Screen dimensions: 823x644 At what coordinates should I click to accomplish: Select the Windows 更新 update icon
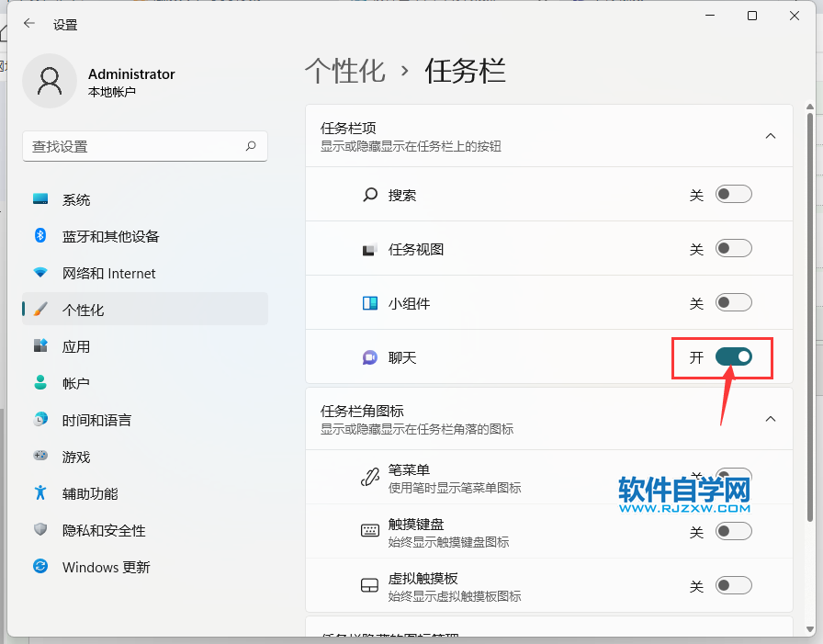point(40,567)
